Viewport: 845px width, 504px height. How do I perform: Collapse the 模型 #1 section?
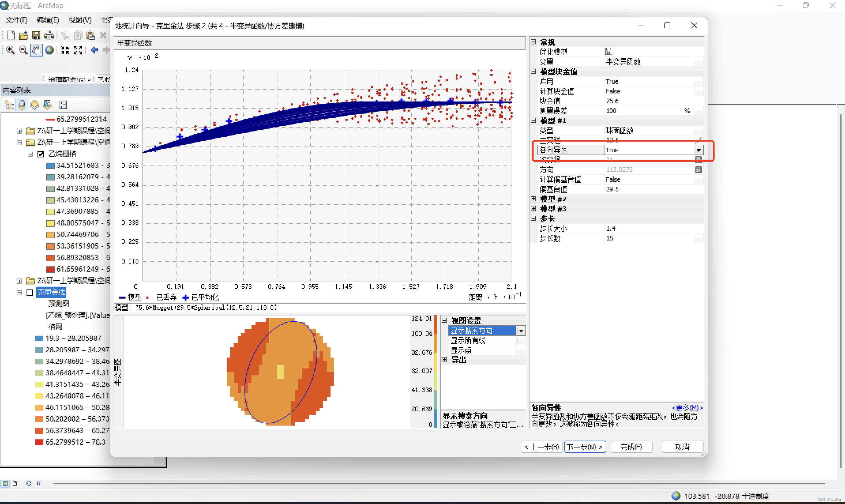pyautogui.click(x=533, y=120)
